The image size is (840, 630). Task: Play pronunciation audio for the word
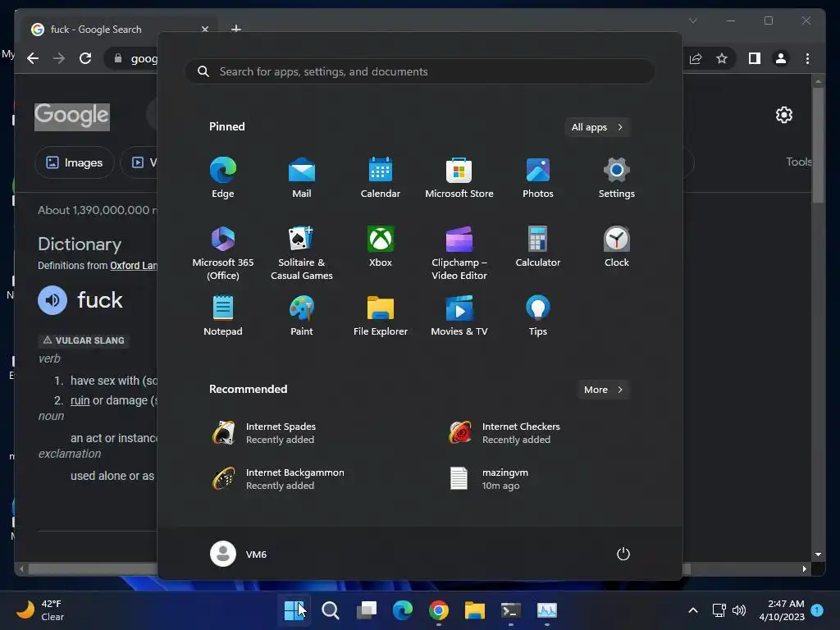click(52, 300)
